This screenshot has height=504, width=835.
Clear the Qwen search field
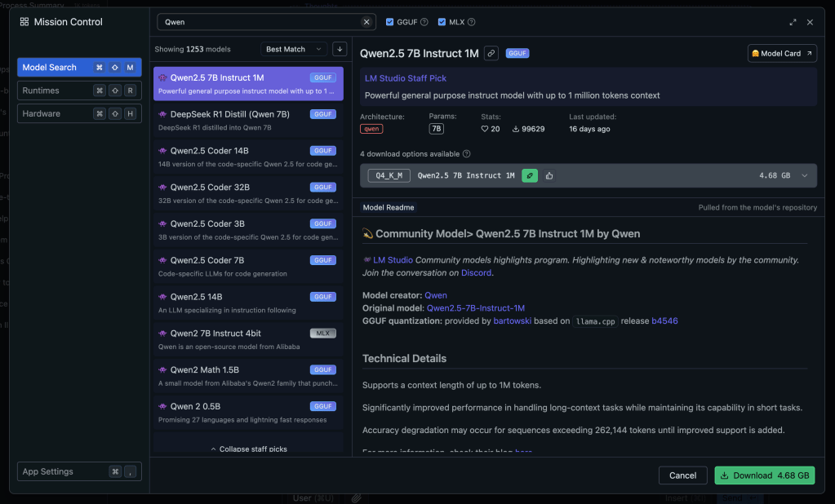point(366,22)
